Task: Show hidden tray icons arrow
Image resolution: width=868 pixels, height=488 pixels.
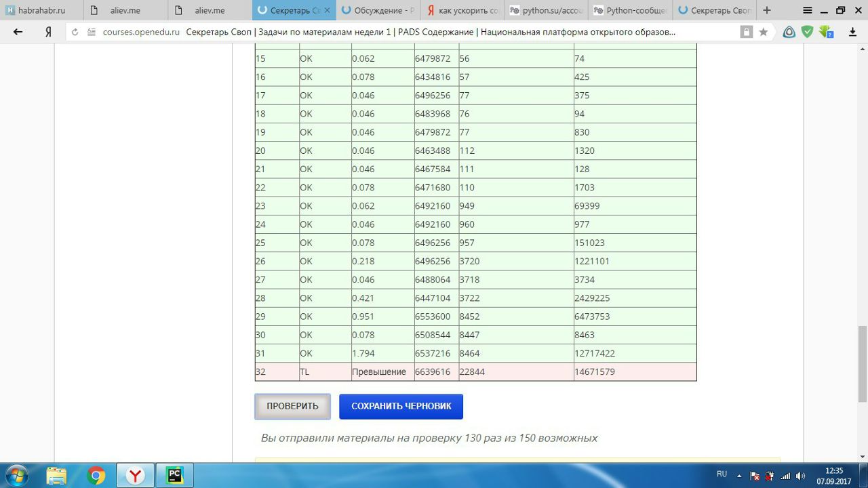Action: click(x=740, y=476)
